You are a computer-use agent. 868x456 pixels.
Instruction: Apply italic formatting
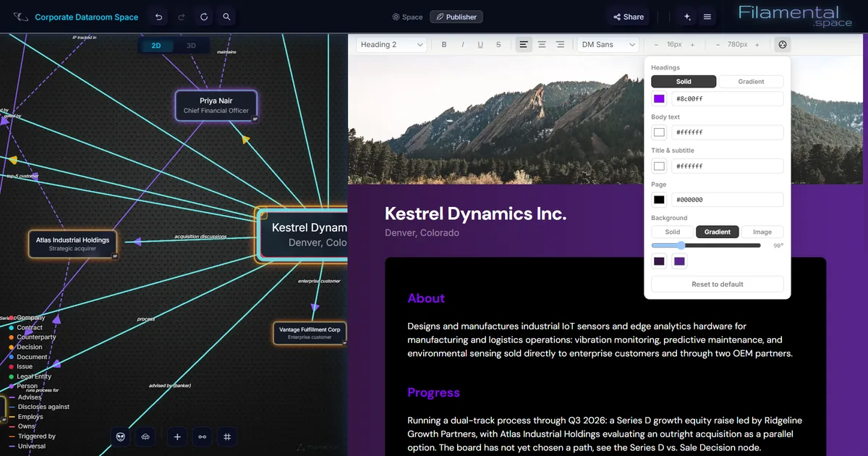point(463,45)
